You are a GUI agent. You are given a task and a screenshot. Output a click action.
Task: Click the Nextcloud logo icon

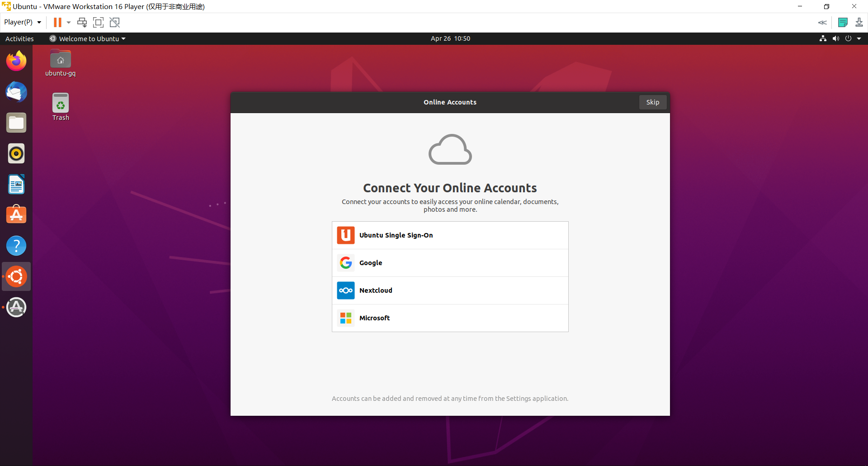(346, 290)
